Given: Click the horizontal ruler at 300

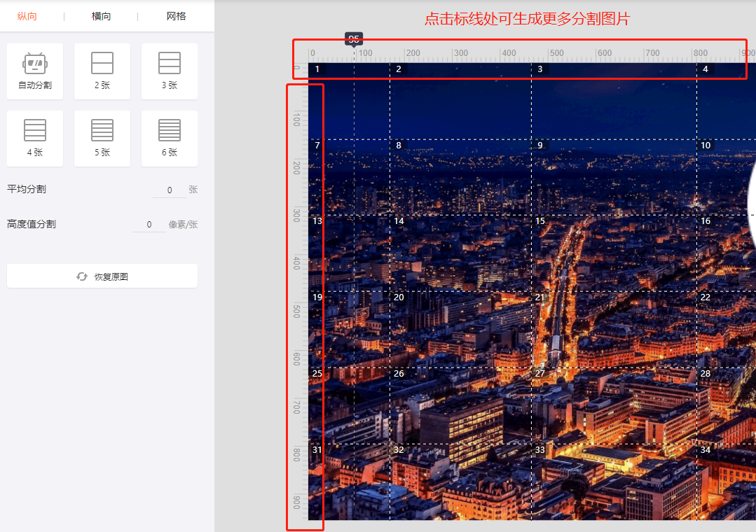Looking at the screenshot, I should 461,53.
